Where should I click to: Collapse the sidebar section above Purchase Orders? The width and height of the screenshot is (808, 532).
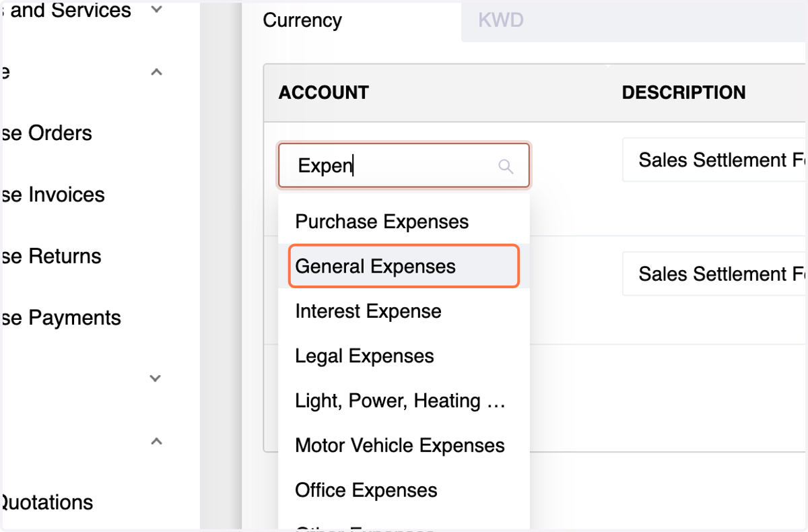[x=156, y=72]
